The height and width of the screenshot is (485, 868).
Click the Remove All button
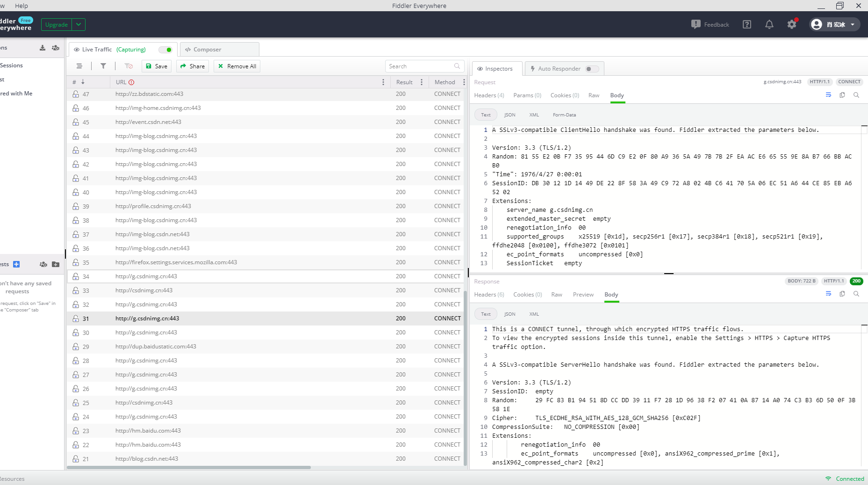coord(237,66)
